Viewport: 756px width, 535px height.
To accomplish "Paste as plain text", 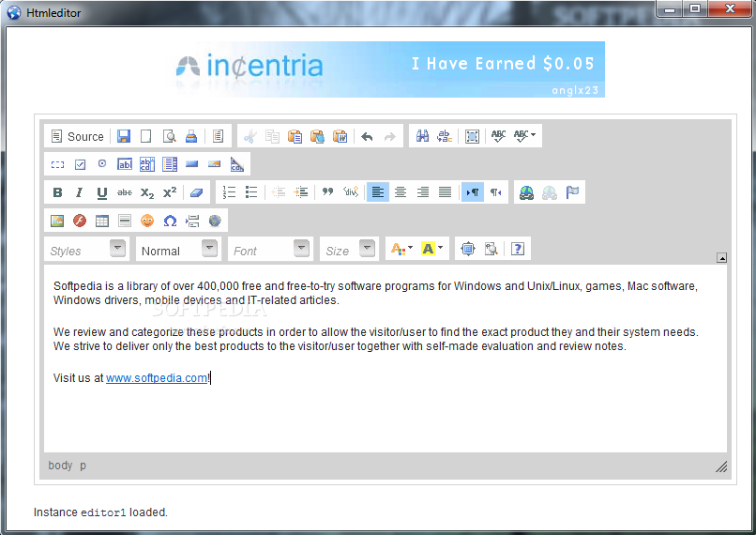I will (x=317, y=136).
